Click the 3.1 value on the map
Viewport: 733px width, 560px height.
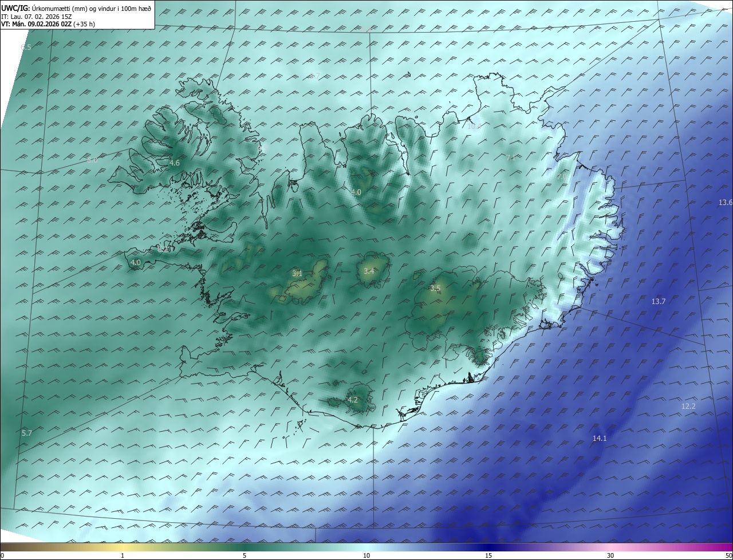click(x=297, y=274)
